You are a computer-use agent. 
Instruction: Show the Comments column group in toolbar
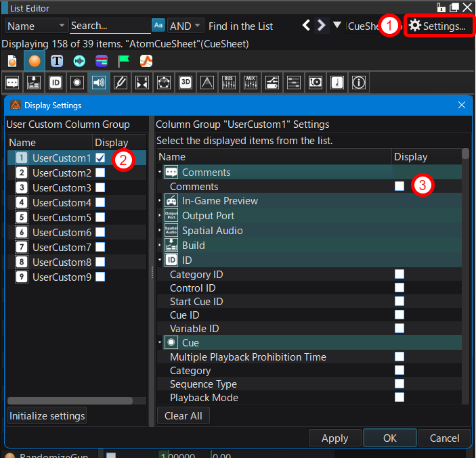[x=12, y=83]
